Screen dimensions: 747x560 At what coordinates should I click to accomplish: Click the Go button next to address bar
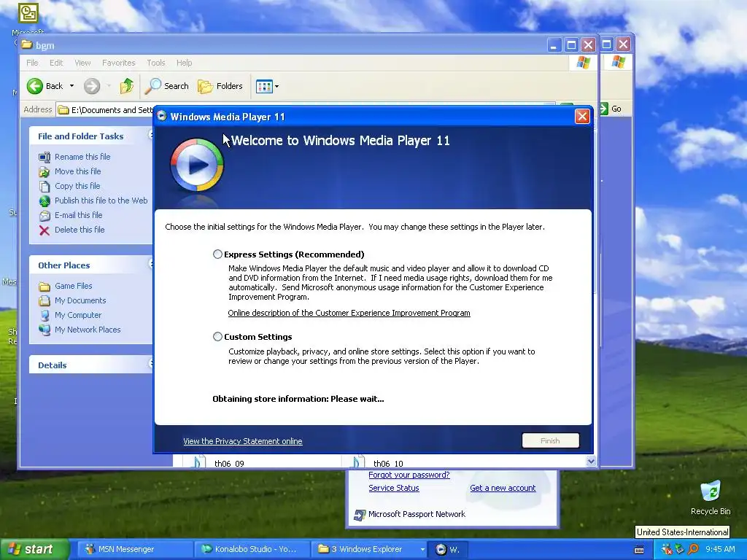point(611,109)
